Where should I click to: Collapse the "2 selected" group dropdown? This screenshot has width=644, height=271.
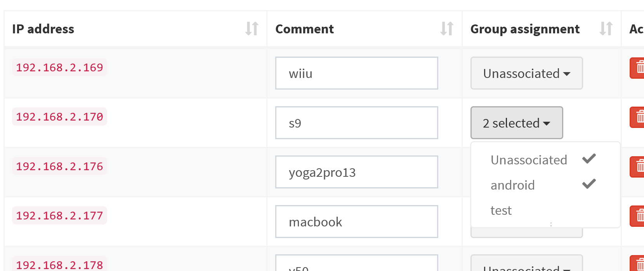point(517,123)
